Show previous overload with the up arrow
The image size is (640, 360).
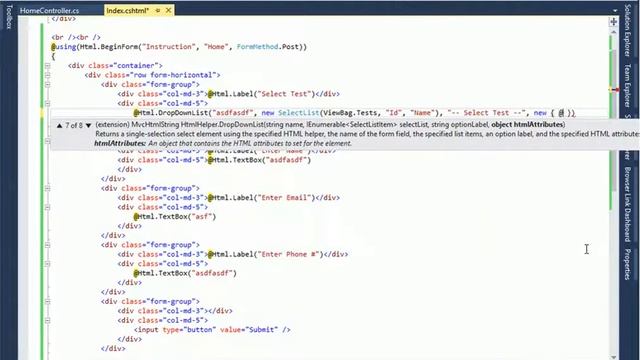pyautogui.click(x=60, y=126)
